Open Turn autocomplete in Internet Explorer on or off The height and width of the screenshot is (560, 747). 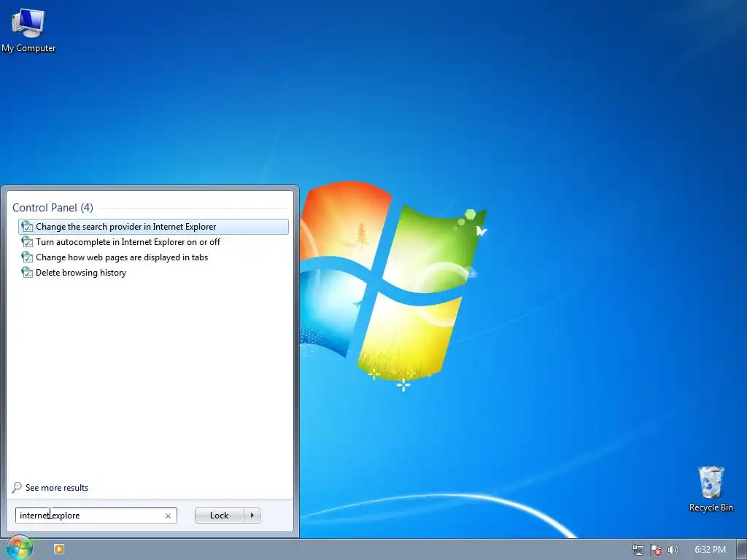click(x=153, y=242)
